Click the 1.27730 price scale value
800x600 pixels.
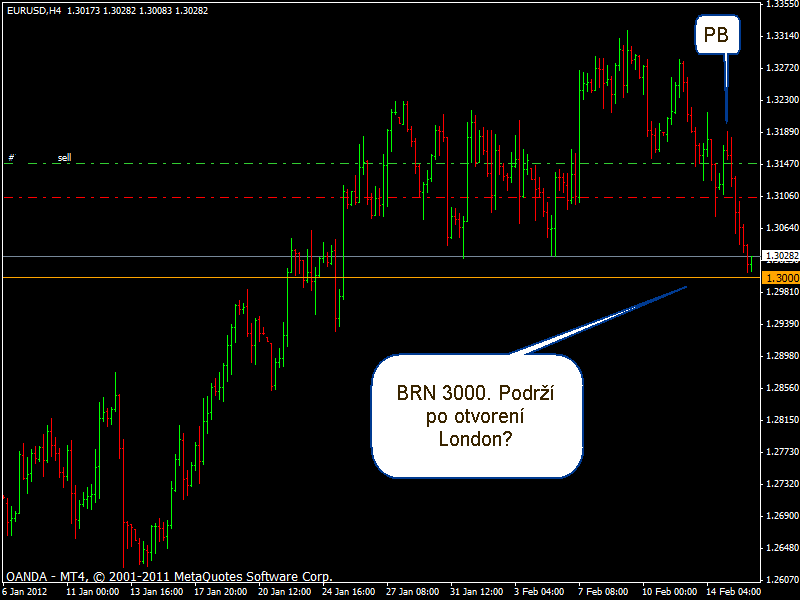(782, 452)
